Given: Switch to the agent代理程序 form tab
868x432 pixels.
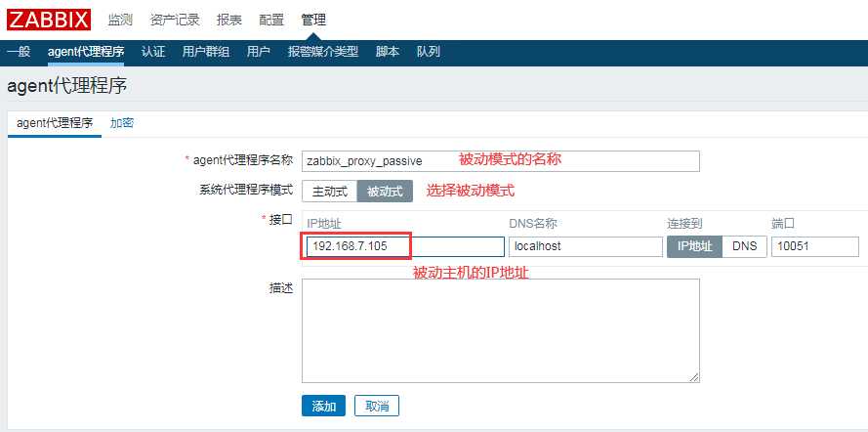Looking at the screenshot, I should pyautogui.click(x=55, y=123).
